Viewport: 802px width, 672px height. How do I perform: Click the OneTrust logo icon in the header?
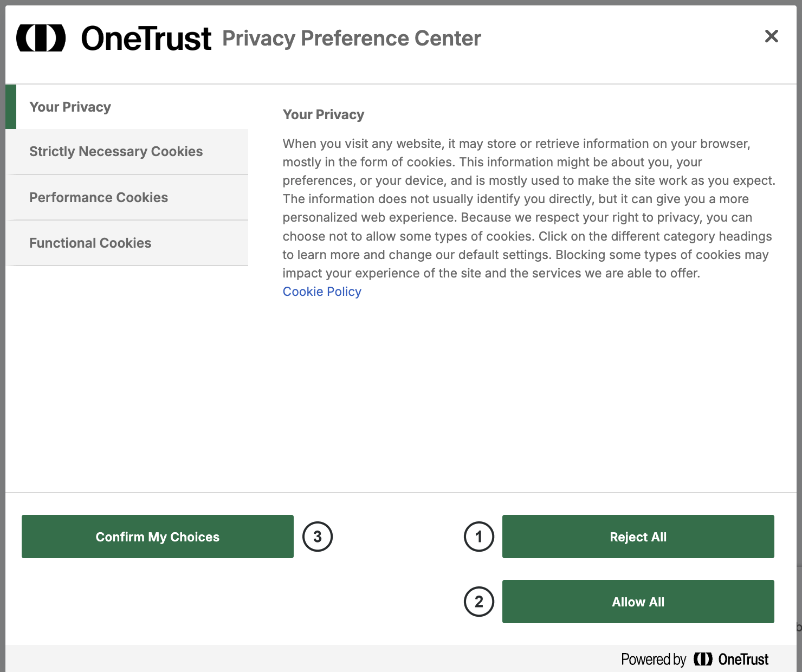41,38
